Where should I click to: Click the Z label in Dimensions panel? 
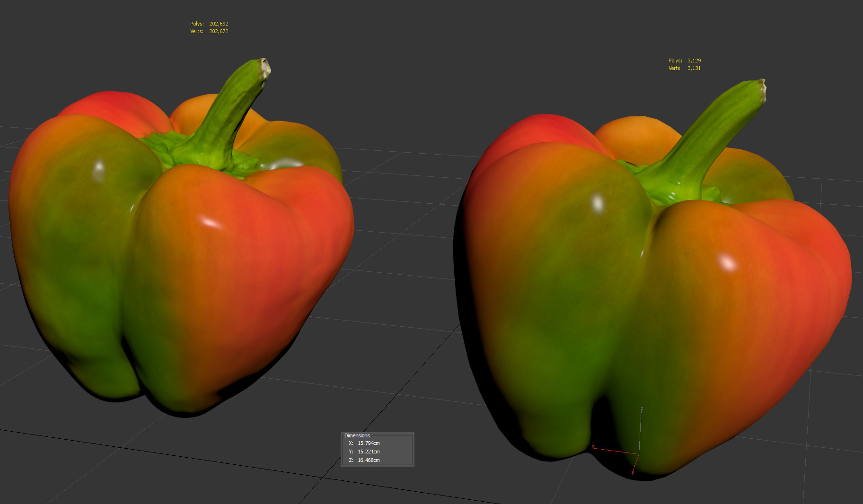[351, 460]
